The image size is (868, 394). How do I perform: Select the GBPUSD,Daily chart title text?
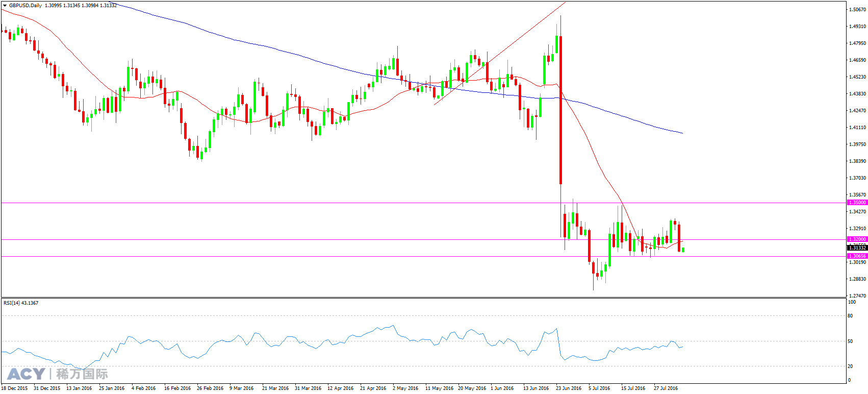coord(25,6)
